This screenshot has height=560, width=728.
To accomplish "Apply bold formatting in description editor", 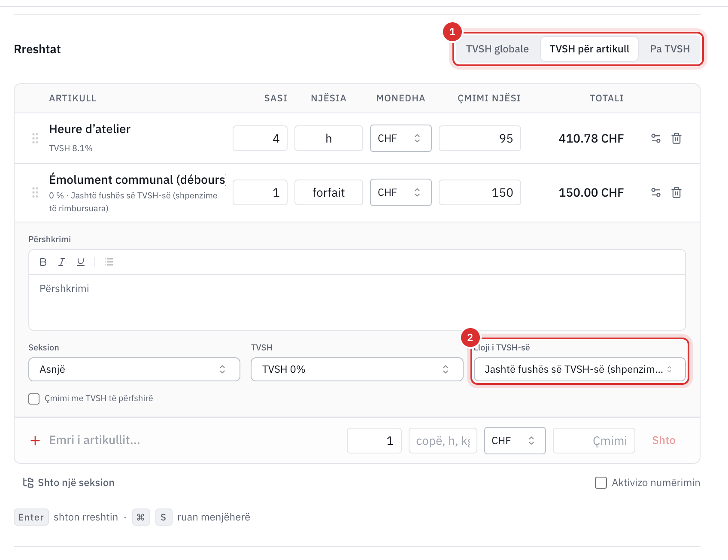I will tap(43, 262).
